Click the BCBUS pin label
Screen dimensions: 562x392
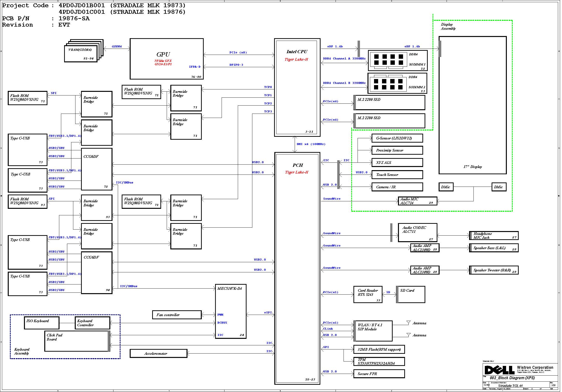(223, 323)
